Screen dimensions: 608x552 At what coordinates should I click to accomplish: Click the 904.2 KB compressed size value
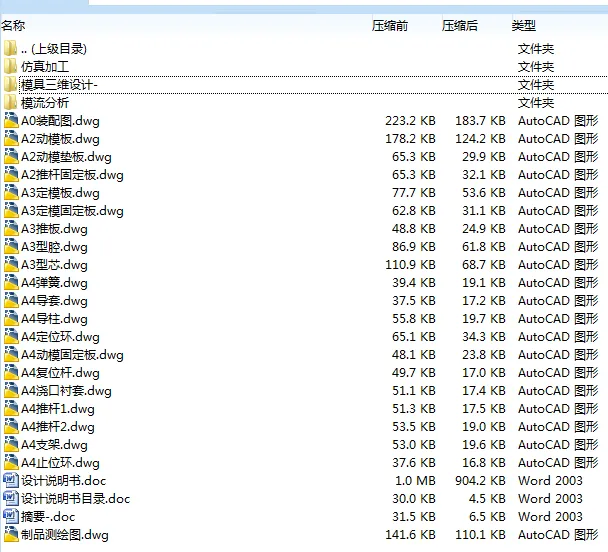pyautogui.click(x=480, y=481)
